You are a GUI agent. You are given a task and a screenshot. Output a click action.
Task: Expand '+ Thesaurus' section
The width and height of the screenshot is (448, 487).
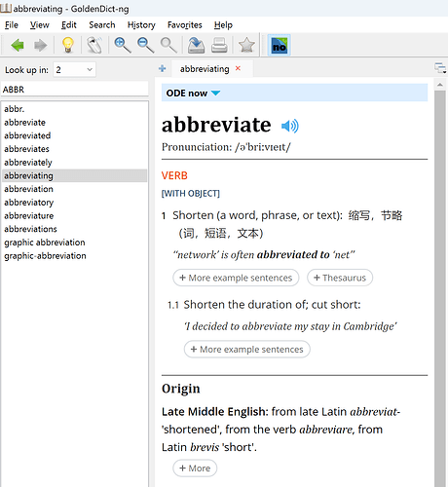(x=340, y=278)
